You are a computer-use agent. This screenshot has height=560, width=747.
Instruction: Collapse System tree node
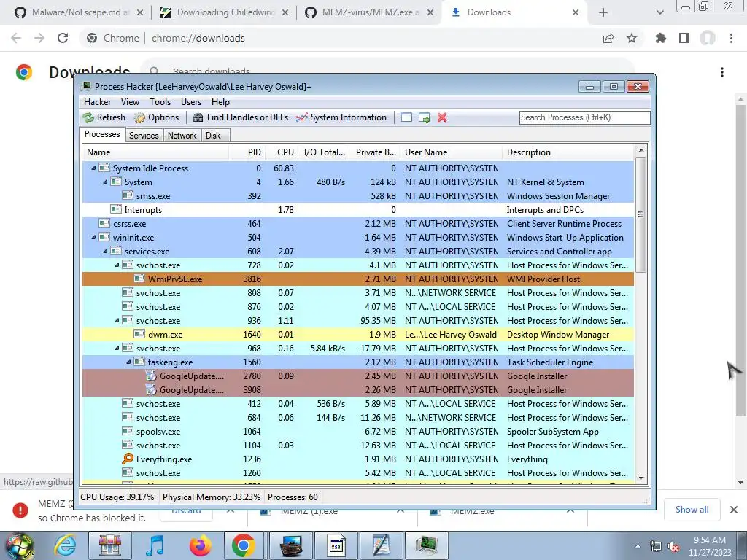(x=105, y=182)
